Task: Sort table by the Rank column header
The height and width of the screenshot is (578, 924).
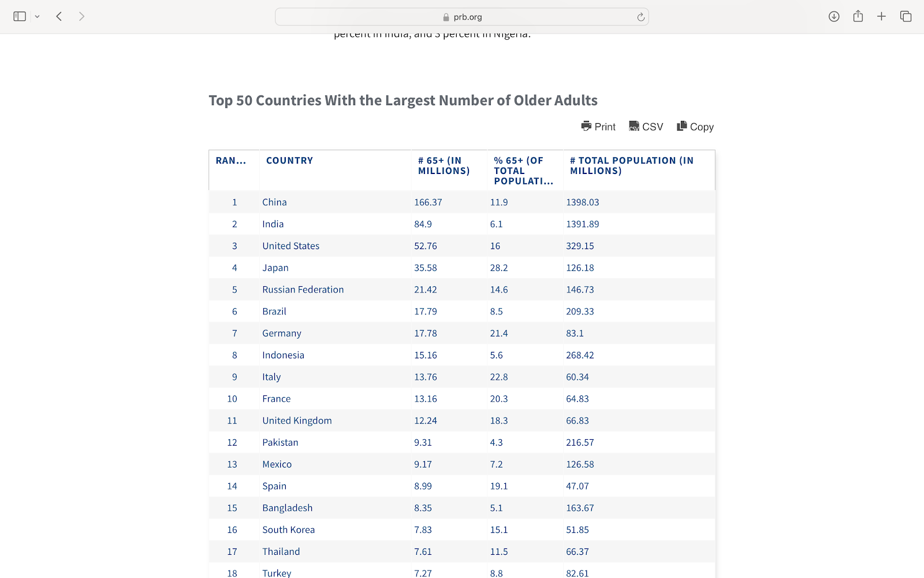Action: (231, 161)
